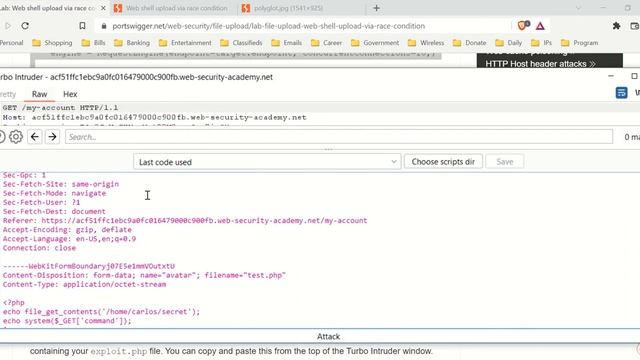Screen dimensions: 640x360
Task: Click the Content-Disposition line
Action: pos(144,276)
